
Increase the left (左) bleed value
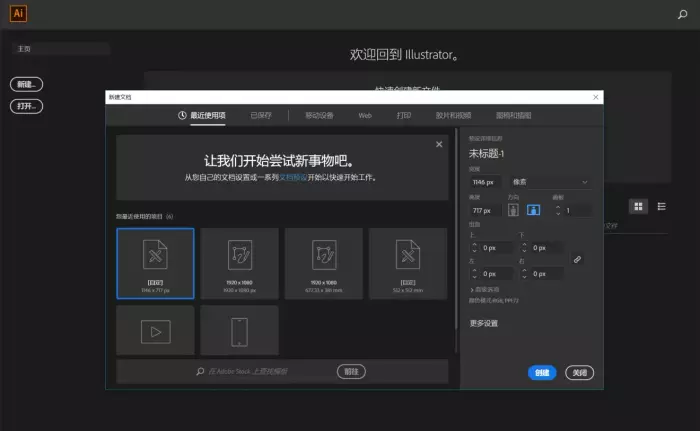click(474, 271)
